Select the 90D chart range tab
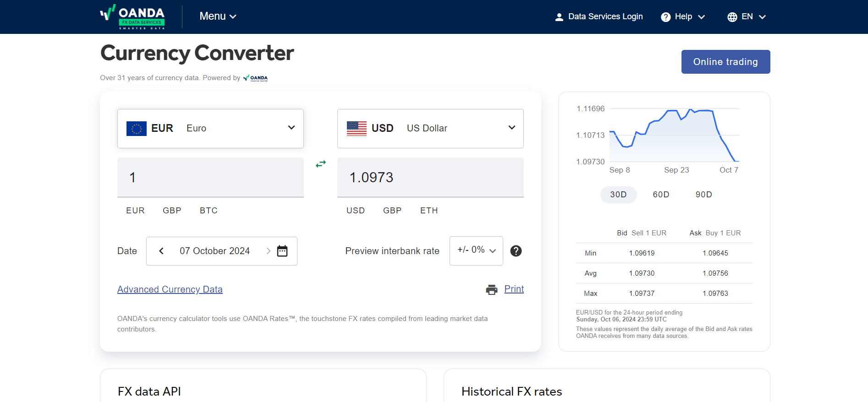Viewport: 868px width, 402px height. click(703, 195)
